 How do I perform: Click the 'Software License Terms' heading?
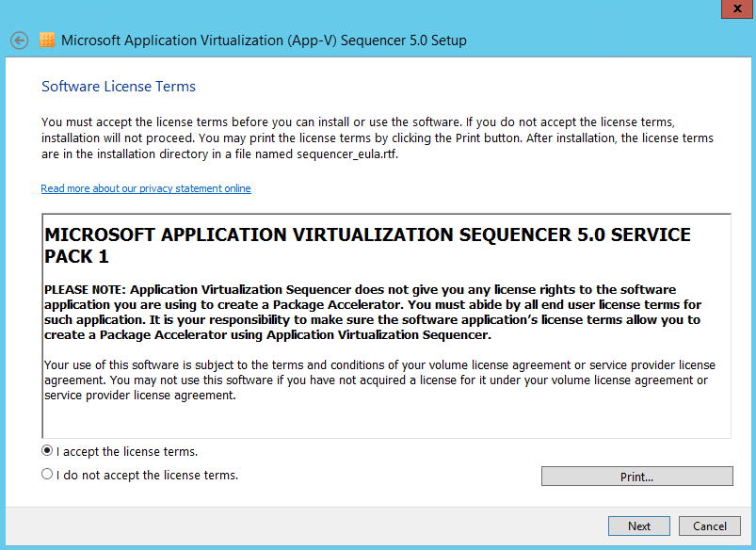[x=119, y=87]
